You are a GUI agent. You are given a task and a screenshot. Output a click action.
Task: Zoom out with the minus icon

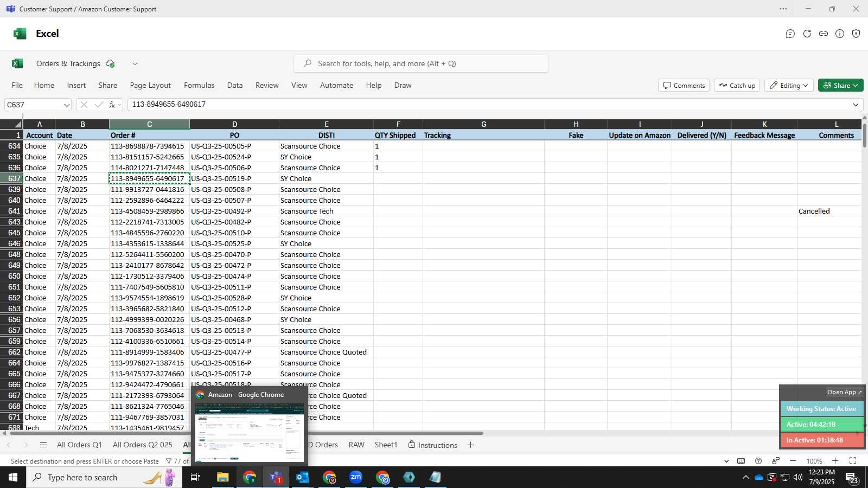[793, 461]
